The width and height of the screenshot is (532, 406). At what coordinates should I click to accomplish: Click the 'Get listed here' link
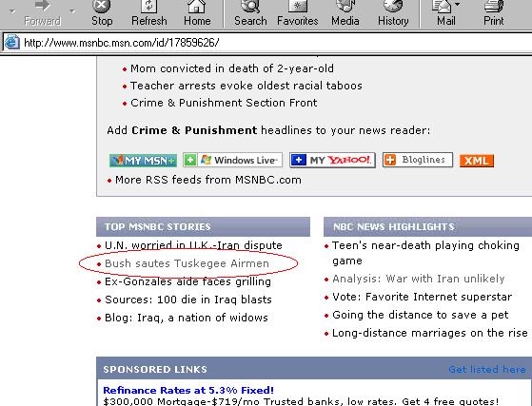(487, 369)
